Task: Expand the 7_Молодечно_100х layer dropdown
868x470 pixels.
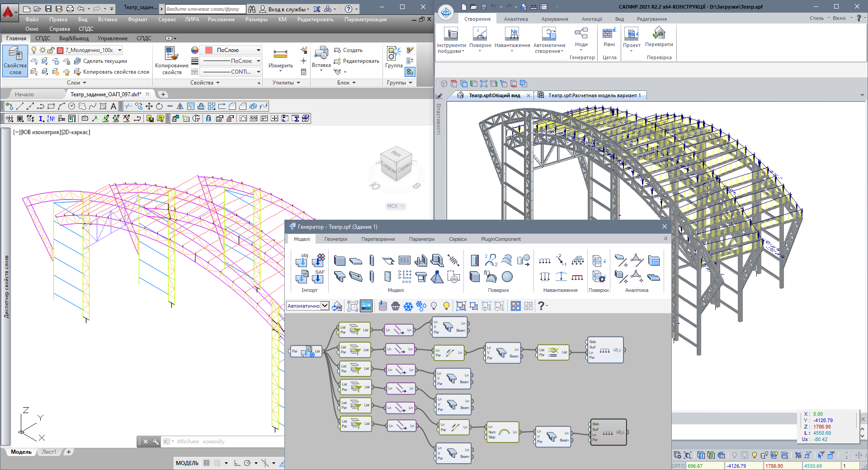Action: coord(120,50)
